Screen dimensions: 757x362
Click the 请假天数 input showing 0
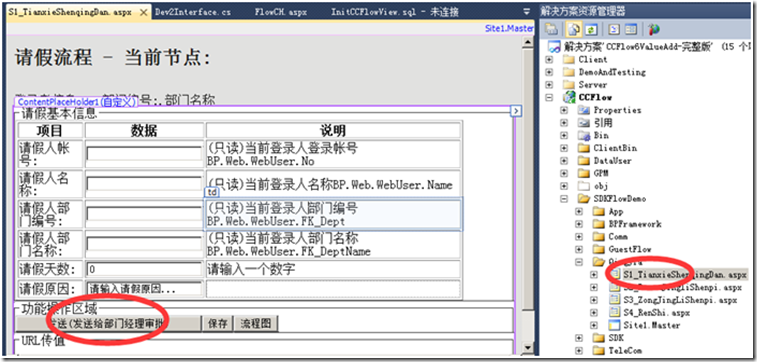[x=144, y=269]
